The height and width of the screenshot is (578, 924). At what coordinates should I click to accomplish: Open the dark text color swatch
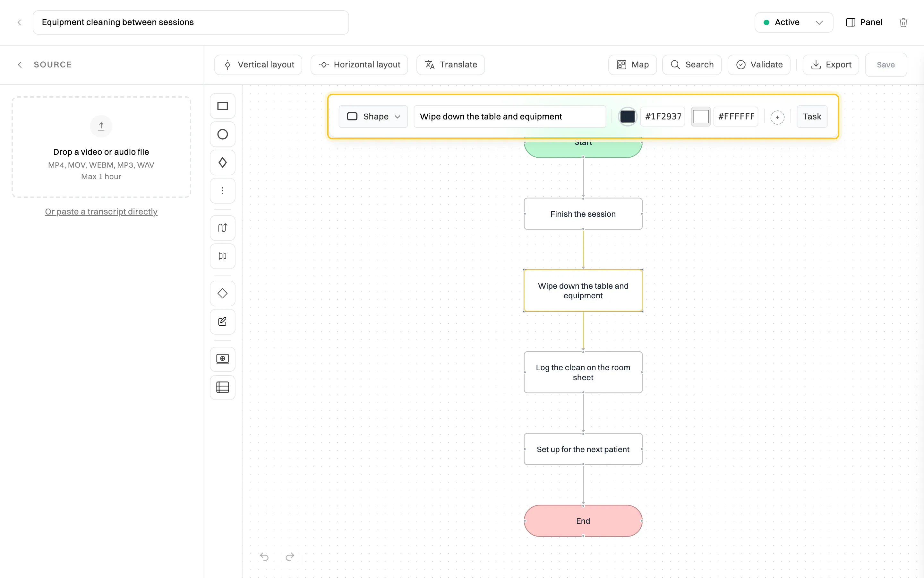tap(627, 117)
